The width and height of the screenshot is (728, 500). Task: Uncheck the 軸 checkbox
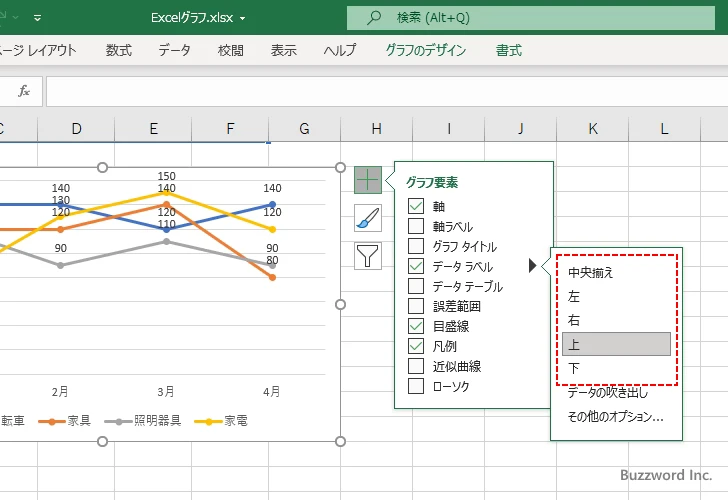(x=416, y=206)
